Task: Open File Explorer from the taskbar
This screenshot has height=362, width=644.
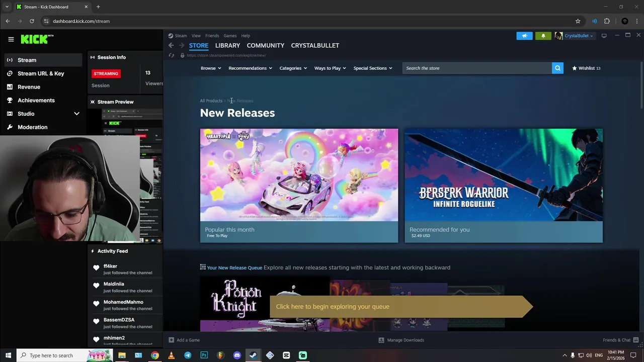Action: click(x=122, y=355)
